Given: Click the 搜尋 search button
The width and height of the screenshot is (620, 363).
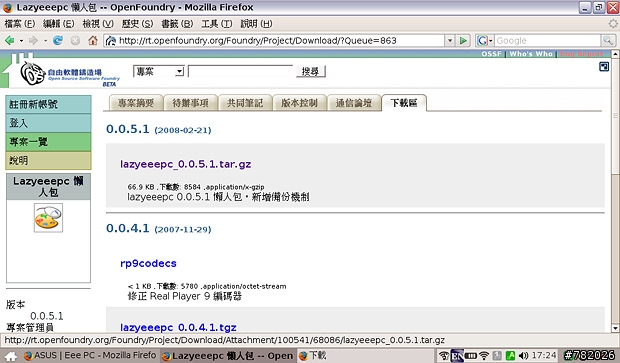Looking at the screenshot, I should pyautogui.click(x=310, y=72).
